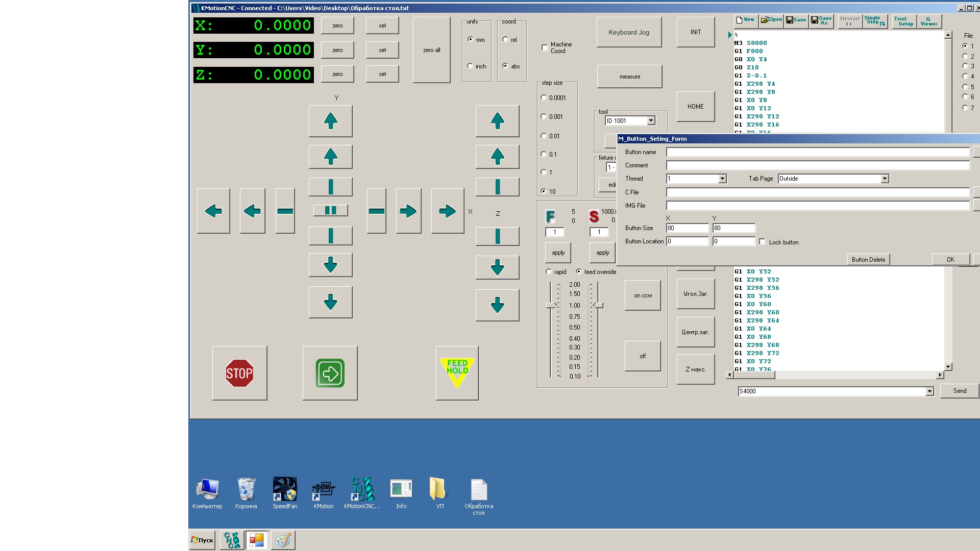Expand the tool ID 1001 dropdown
980x551 pixels.
651,121
